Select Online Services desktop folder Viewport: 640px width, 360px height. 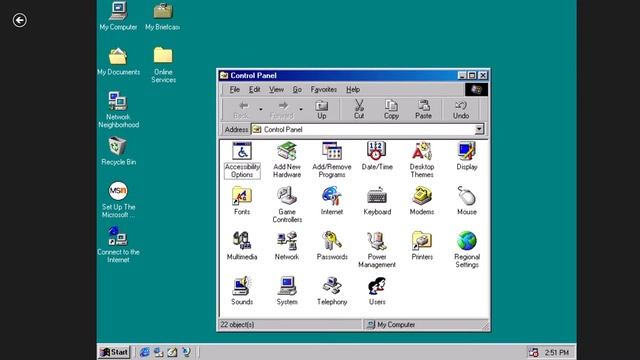163,65
